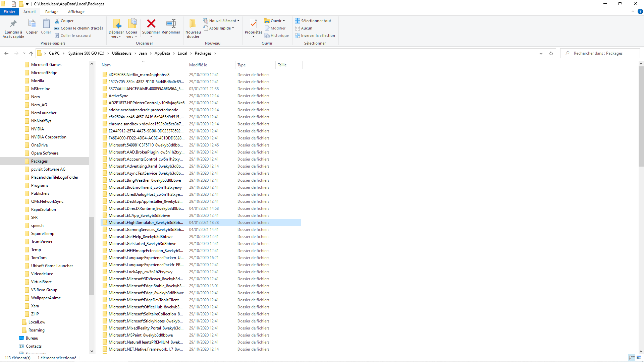Image resolution: width=644 pixels, height=362 pixels.
Task: Click the Nouveau dossier icon
Action: 193,24
